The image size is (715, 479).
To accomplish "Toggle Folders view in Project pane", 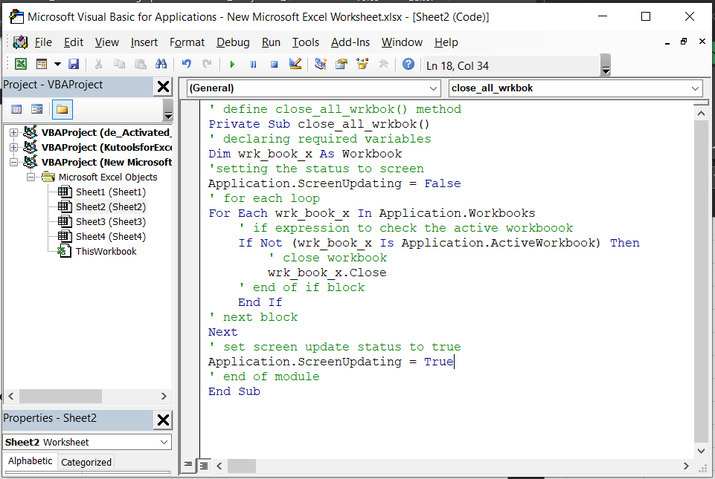I will pyautogui.click(x=62, y=109).
